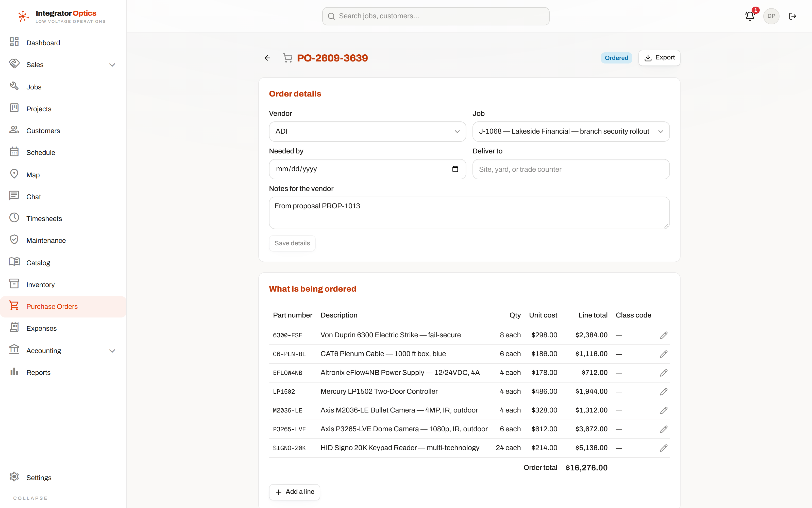Click the Settings gear icon
This screenshot has width=812, height=508.
(14, 477)
